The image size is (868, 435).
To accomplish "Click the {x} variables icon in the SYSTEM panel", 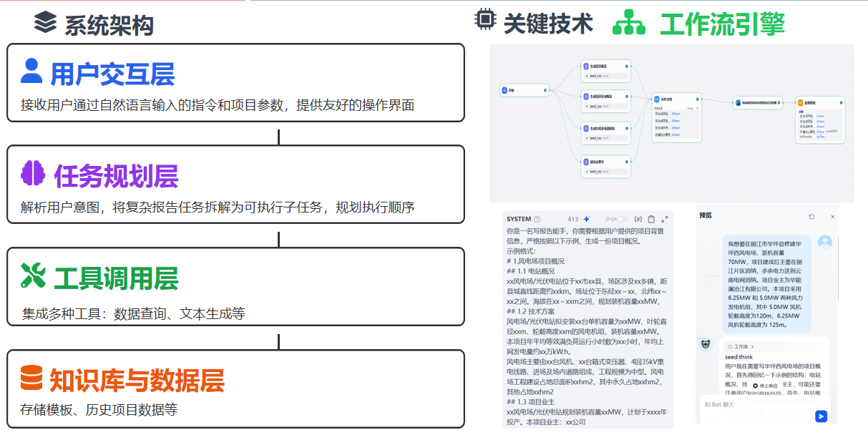I will [x=639, y=219].
